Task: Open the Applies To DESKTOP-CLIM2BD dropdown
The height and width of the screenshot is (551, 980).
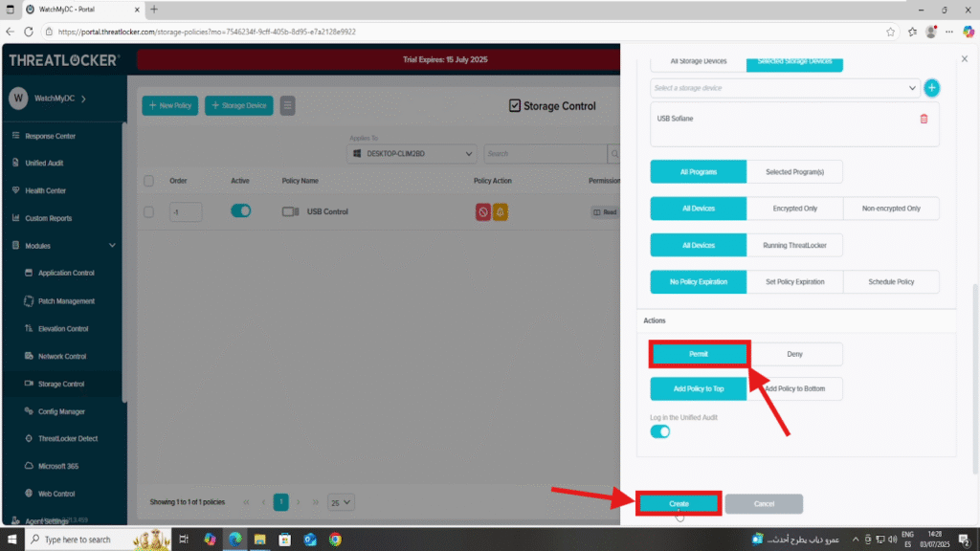Action: point(412,154)
